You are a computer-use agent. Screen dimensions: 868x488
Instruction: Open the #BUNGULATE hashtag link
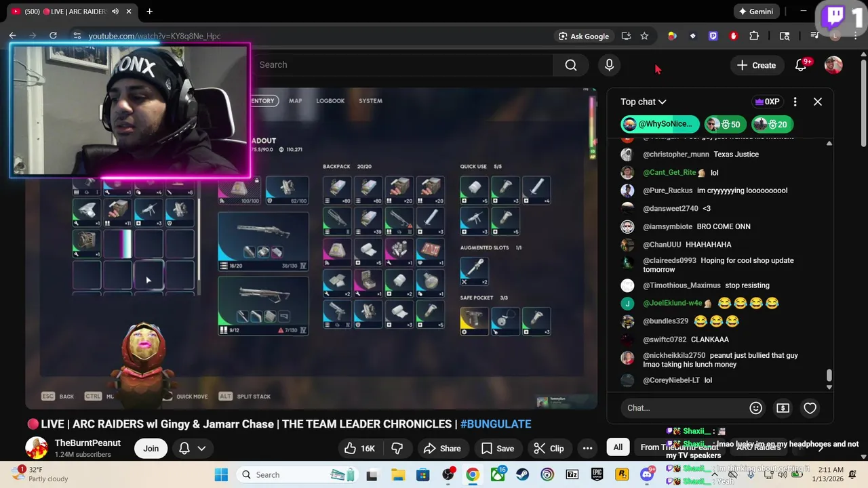click(496, 424)
